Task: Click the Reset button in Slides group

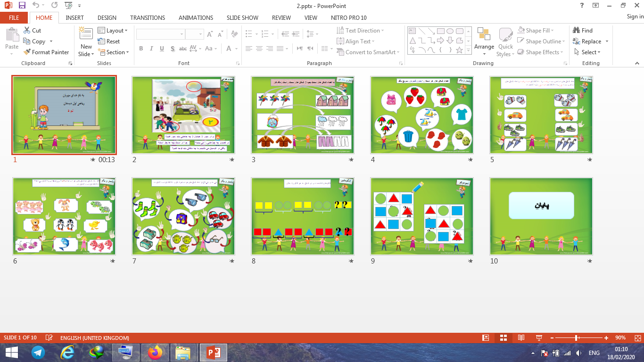Action: pyautogui.click(x=109, y=41)
